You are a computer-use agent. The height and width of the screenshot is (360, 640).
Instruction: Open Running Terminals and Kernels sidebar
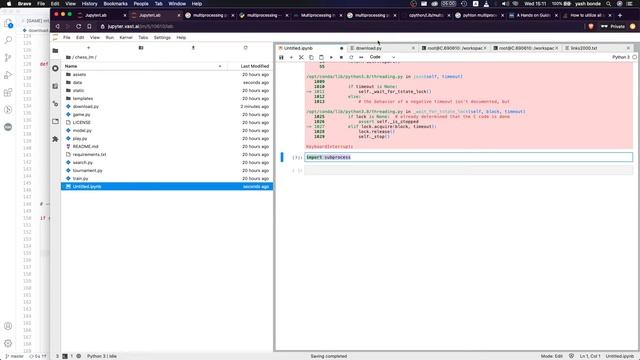coord(56,68)
